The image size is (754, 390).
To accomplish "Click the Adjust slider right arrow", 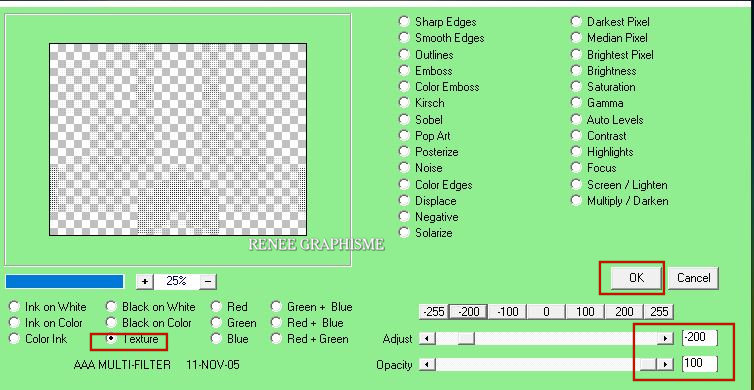I will pyautogui.click(x=665, y=339).
